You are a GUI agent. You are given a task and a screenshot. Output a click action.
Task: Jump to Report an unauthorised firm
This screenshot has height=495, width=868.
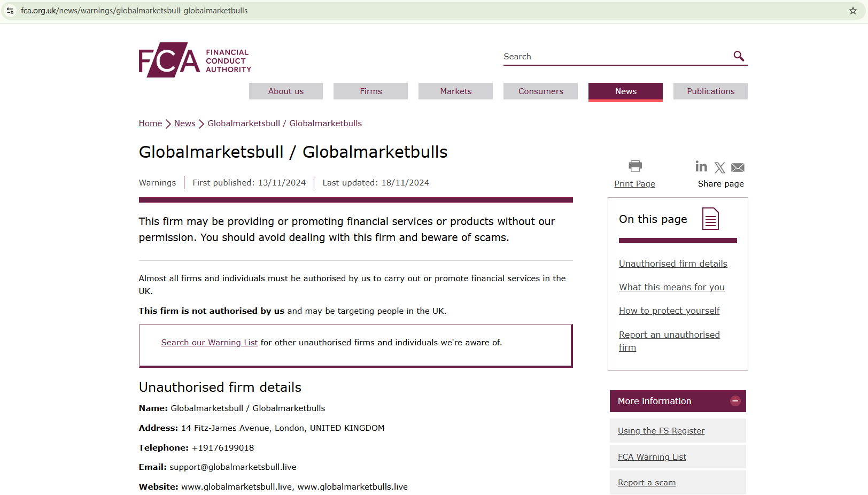(x=669, y=341)
